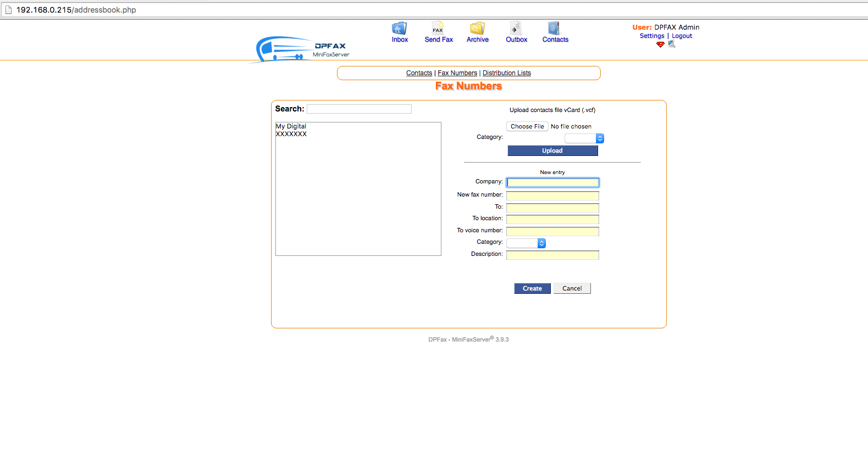Viewport: 868px width, 458px height.
Task: Click 'Upload contacts file vCard (.vcf)' text
Action: pos(552,110)
